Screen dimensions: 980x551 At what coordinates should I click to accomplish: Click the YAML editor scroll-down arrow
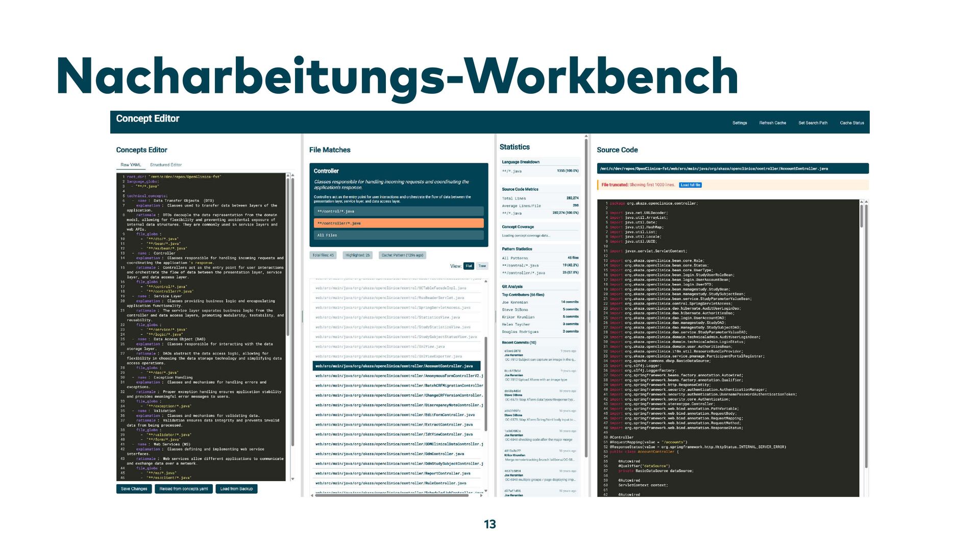292,479
